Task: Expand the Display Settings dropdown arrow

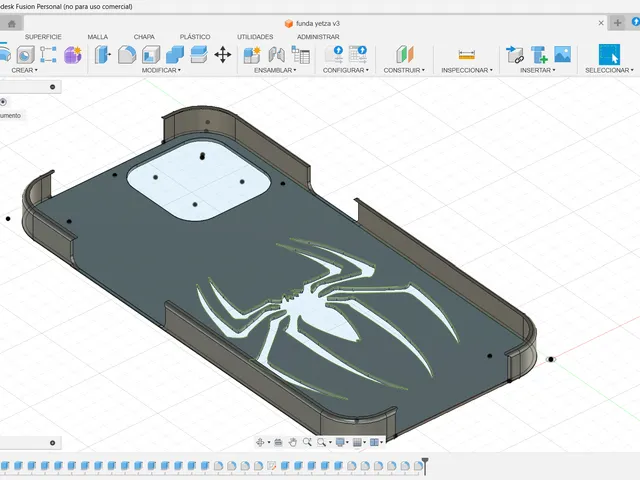Action: click(x=347, y=442)
